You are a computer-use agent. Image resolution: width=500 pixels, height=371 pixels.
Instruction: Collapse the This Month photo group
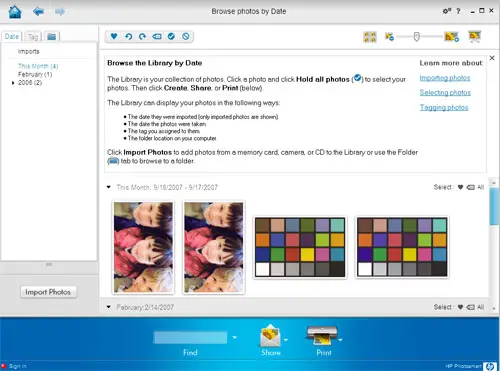pyautogui.click(x=109, y=187)
